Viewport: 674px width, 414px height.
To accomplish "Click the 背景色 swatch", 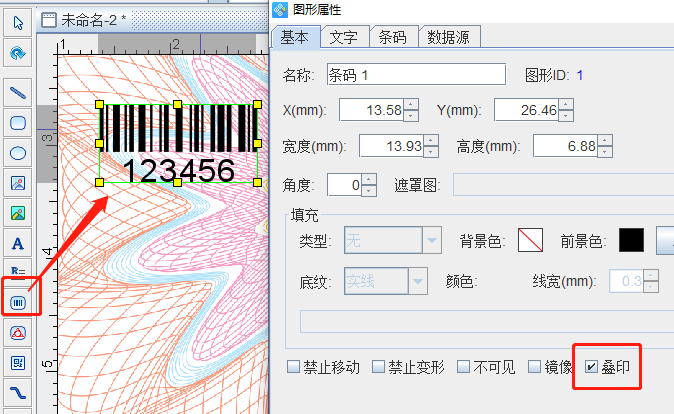I will coord(529,240).
